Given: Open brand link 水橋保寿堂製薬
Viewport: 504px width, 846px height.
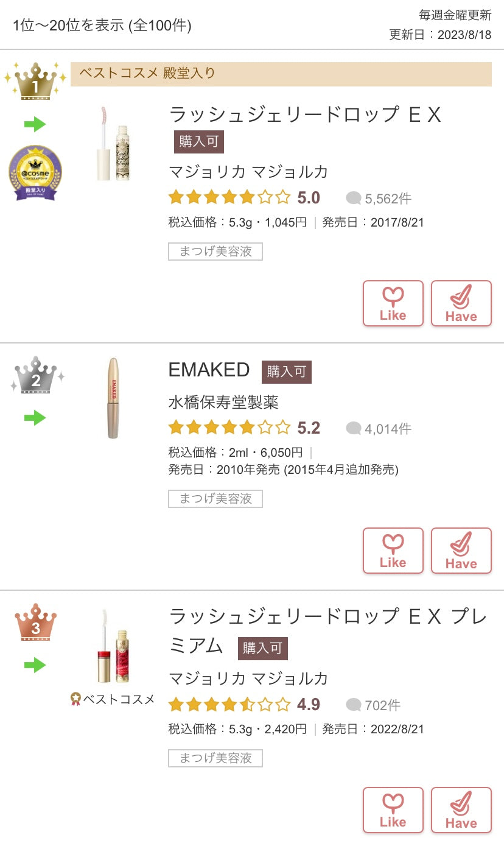Looking at the screenshot, I should 223,402.
